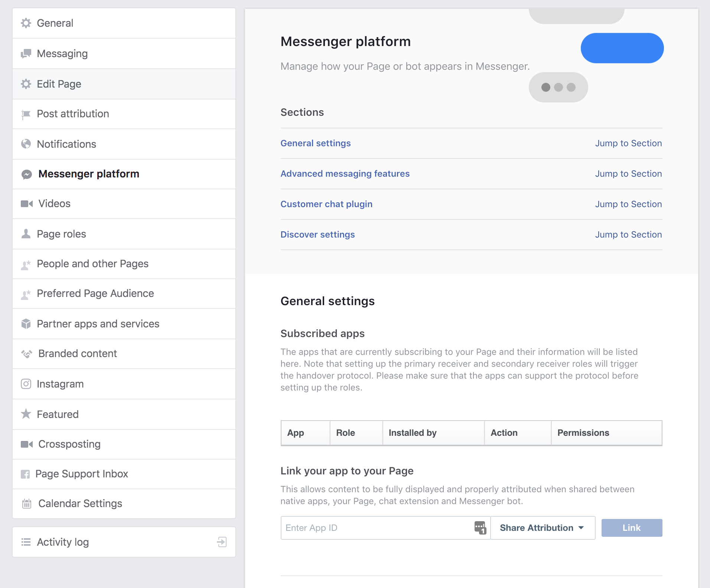Click the General settings section link
This screenshot has width=710, height=588.
click(x=315, y=143)
